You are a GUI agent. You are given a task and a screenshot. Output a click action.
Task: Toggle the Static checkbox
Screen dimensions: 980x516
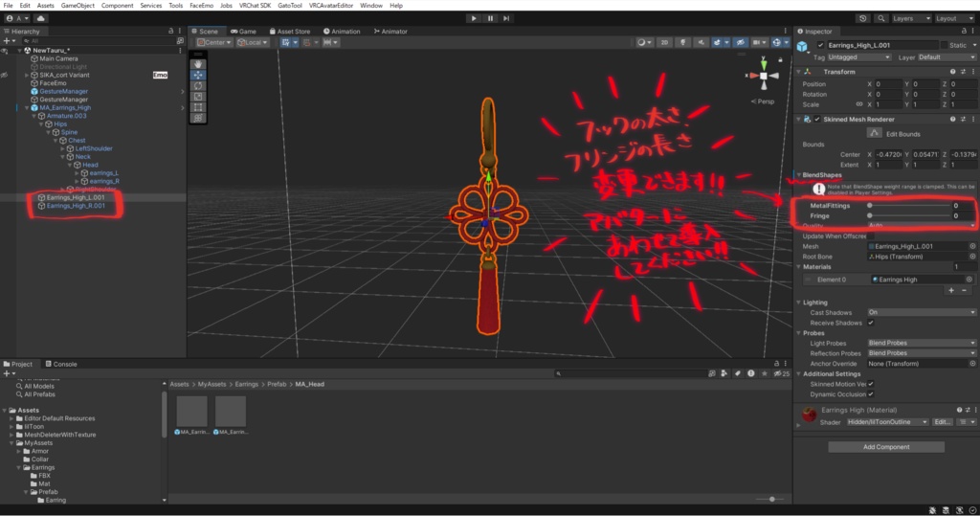(943, 45)
